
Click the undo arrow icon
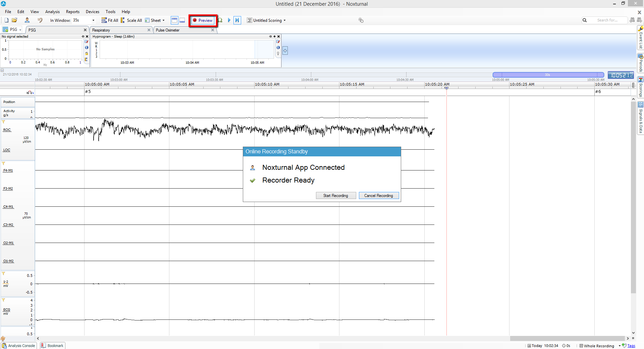(x=40, y=20)
